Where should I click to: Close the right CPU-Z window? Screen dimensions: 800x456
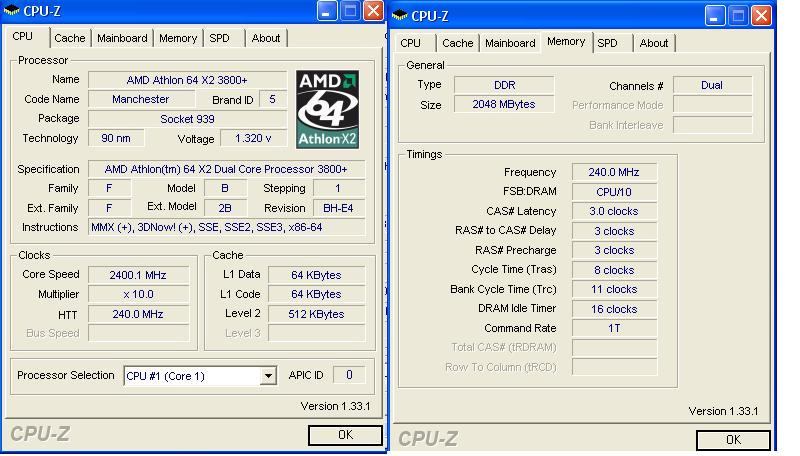pyautogui.click(x=761, y=16)
